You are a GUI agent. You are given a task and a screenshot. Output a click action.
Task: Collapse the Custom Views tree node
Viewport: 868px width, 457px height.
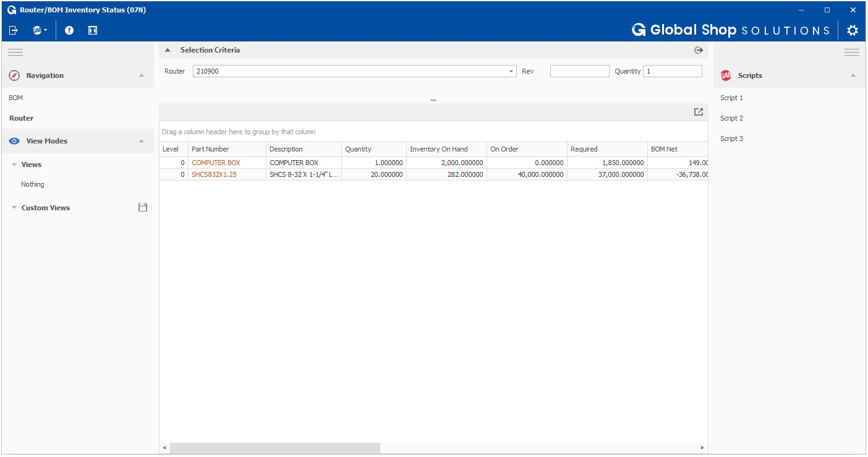14,208
